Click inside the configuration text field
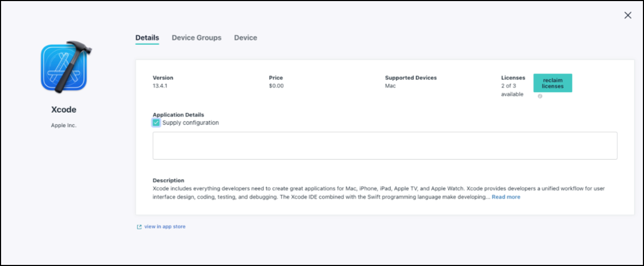Image resolution: width=644 pixels, height=266 pixels. click(385, 145)
